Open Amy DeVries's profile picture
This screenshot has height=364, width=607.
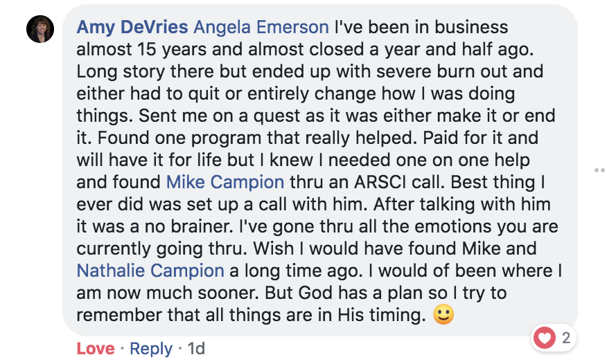[40, 29]
